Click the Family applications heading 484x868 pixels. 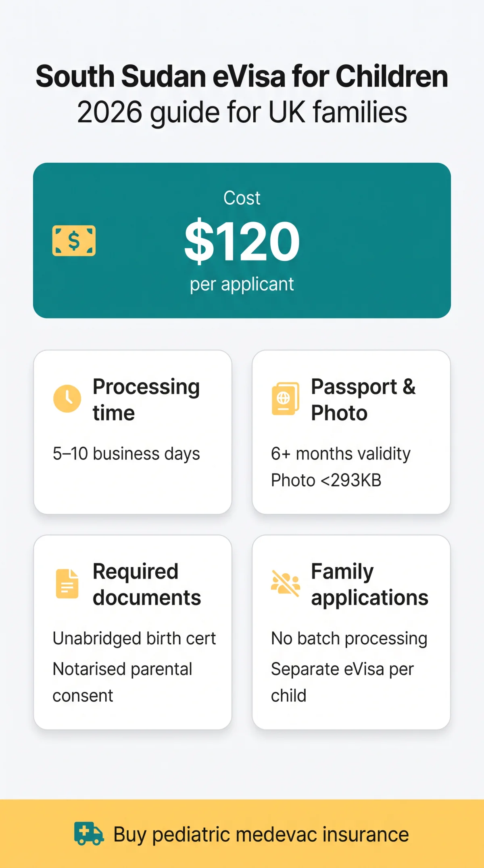coord(369,584)
